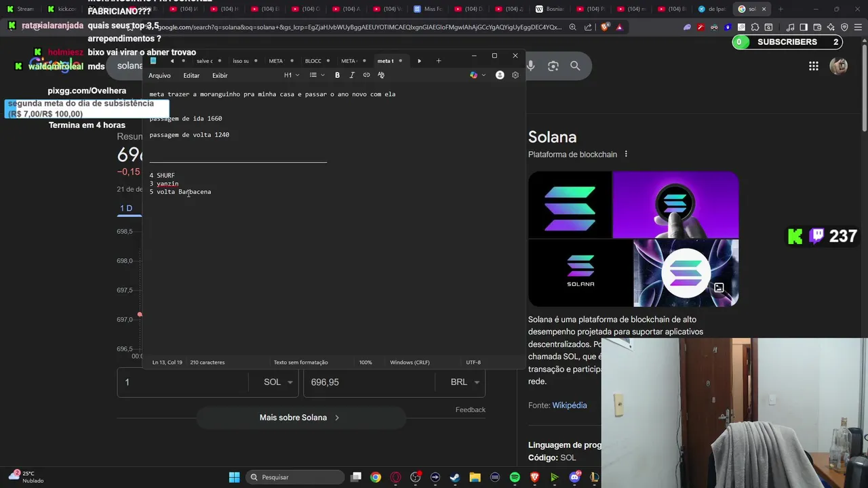Open the Exibir menu in Notepad
This screenshot has height=488, width=868.
220,75
